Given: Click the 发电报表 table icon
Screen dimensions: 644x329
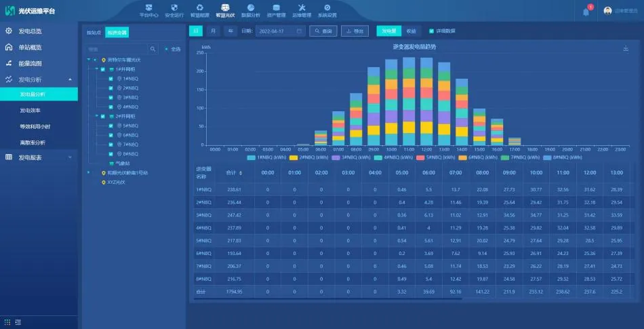Looking at the screenshot, I should tap(9, 157).
